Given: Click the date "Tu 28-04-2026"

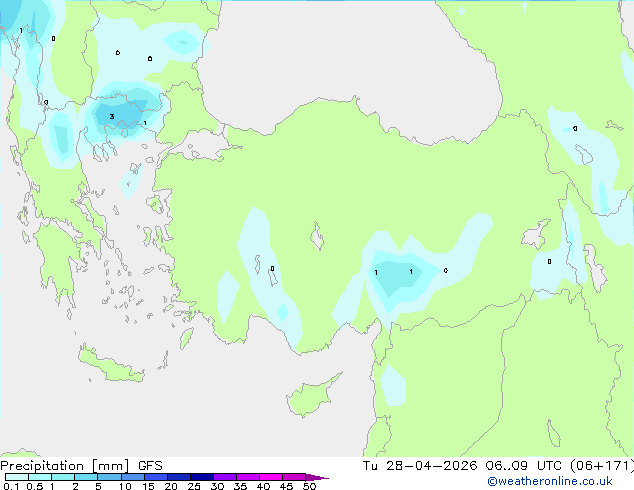Looking at the screenshot, I should pyautogui.click(x=420, y=466).
